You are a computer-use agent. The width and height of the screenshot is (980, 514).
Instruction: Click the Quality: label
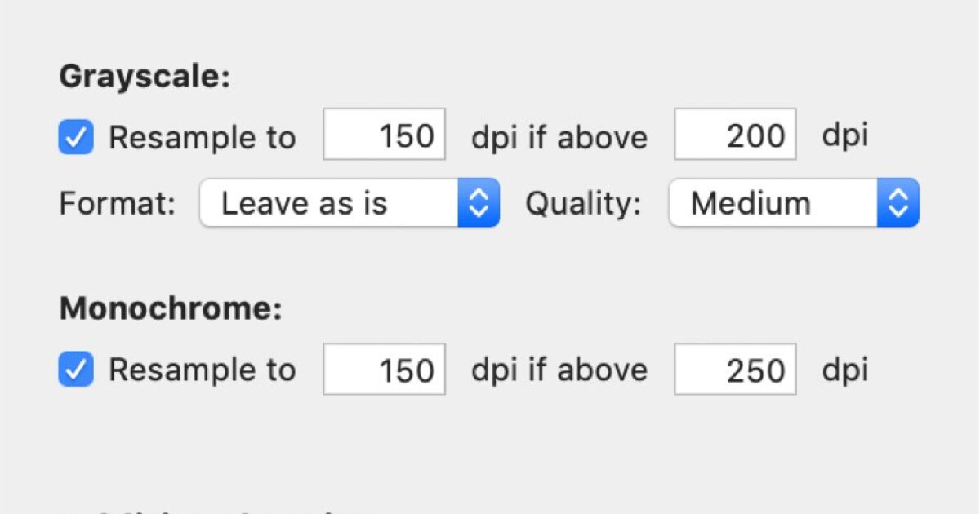click(583, 204)
